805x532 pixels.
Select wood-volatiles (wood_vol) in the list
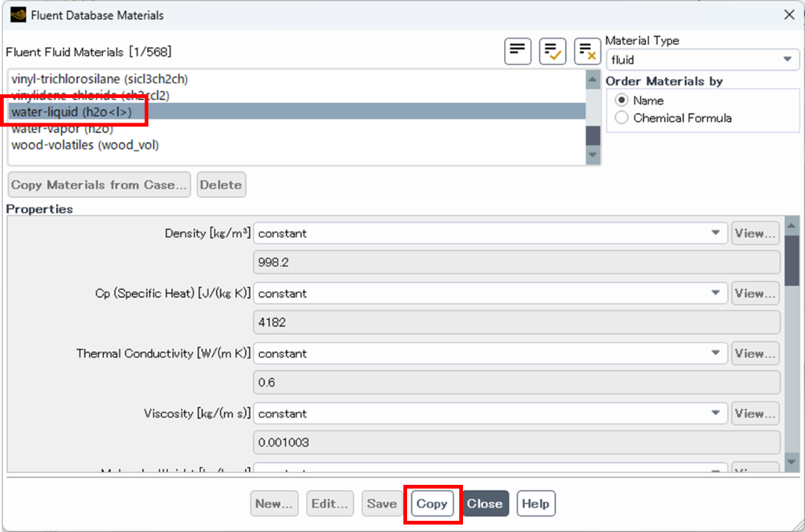[x=297, y=145]
